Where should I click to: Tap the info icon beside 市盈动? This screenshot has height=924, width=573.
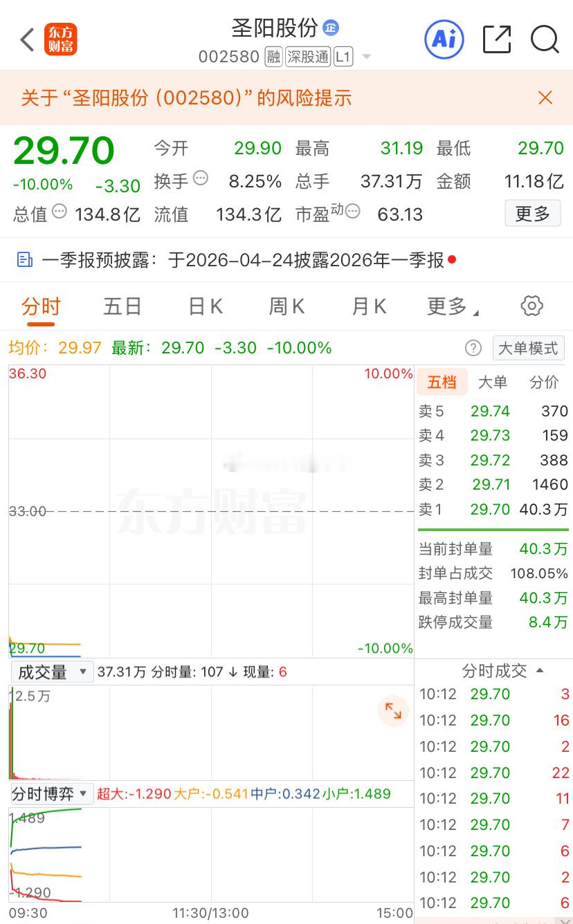[x=352, y=213]
